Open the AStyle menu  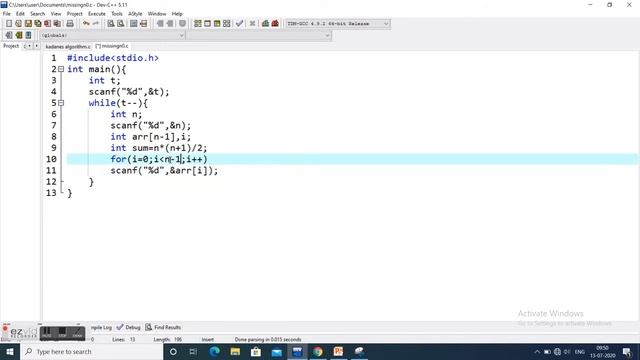coord(135,14)
